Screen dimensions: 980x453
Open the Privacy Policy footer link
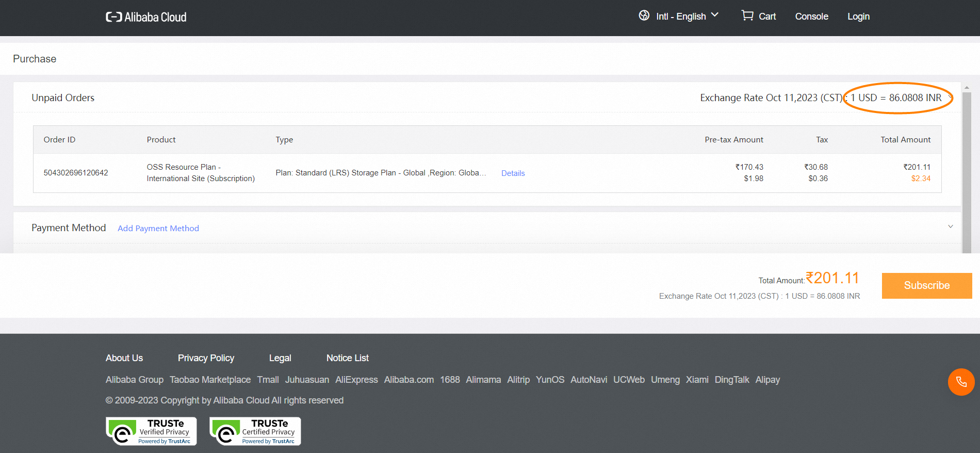point(206,358)
